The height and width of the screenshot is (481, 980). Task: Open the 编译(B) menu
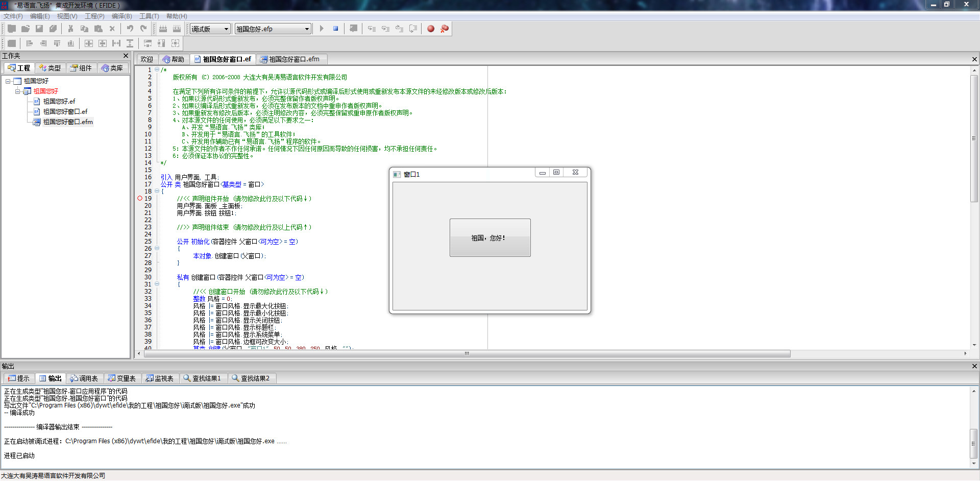tap(122, 16)
